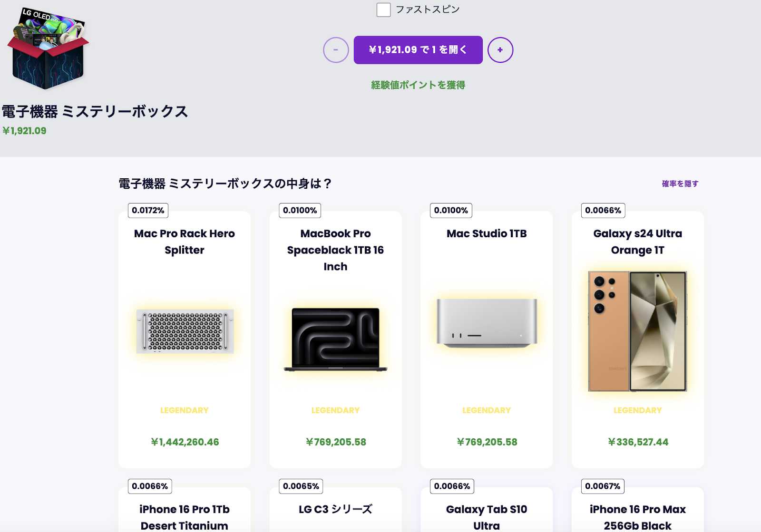Click the 確率を隠す link
Viewport: 761px width, 532px height.
[x=680, y=184]
